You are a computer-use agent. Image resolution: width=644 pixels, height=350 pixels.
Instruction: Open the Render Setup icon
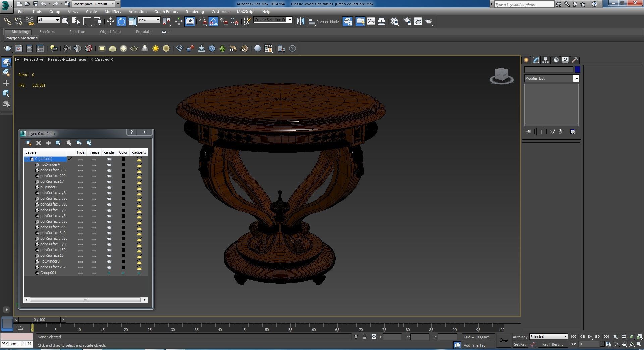407,21
